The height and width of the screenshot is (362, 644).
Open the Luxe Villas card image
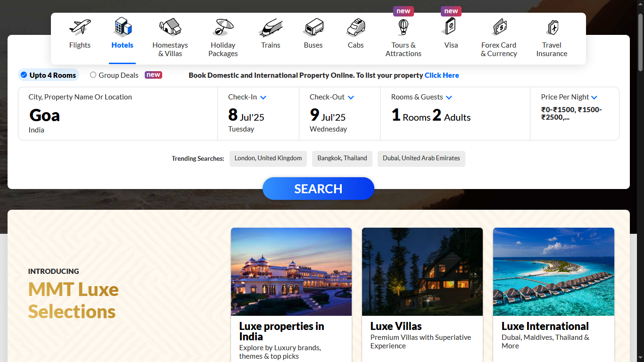[422, 271]
